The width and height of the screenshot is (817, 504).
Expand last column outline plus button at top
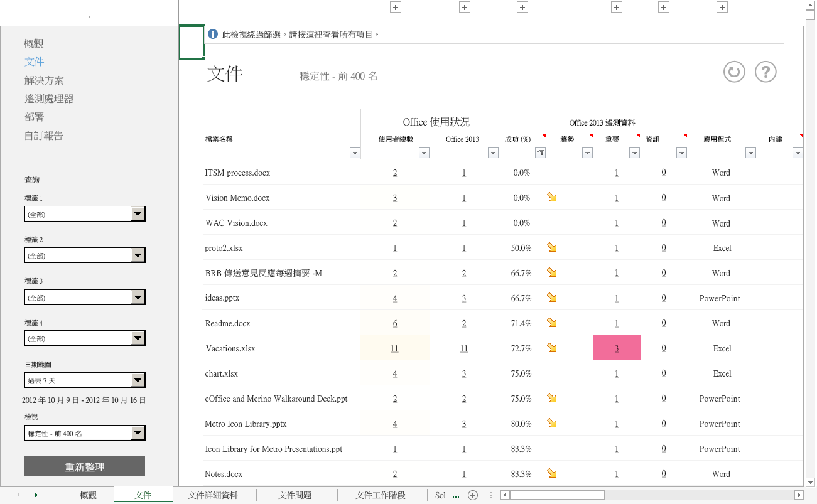pos(722,8)
